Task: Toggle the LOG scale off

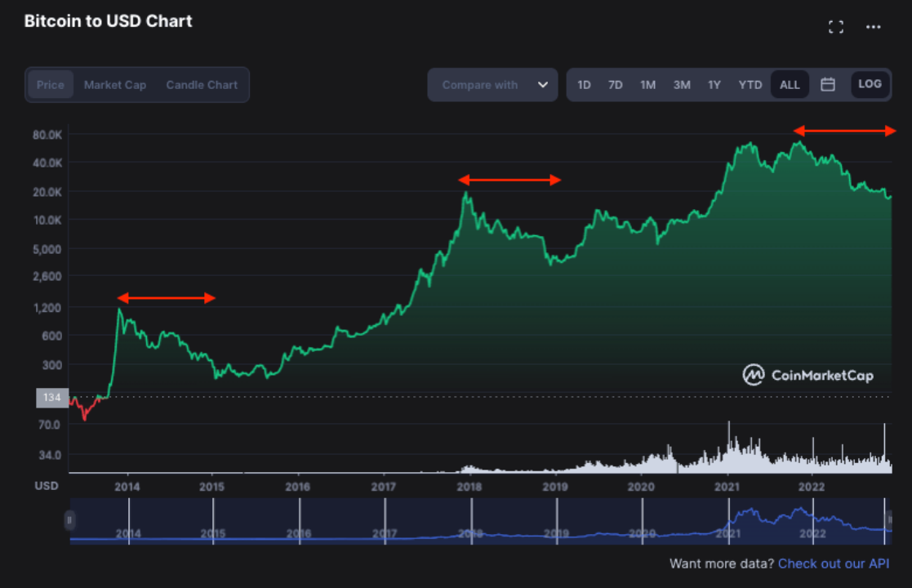Action: tap(870, 83)
